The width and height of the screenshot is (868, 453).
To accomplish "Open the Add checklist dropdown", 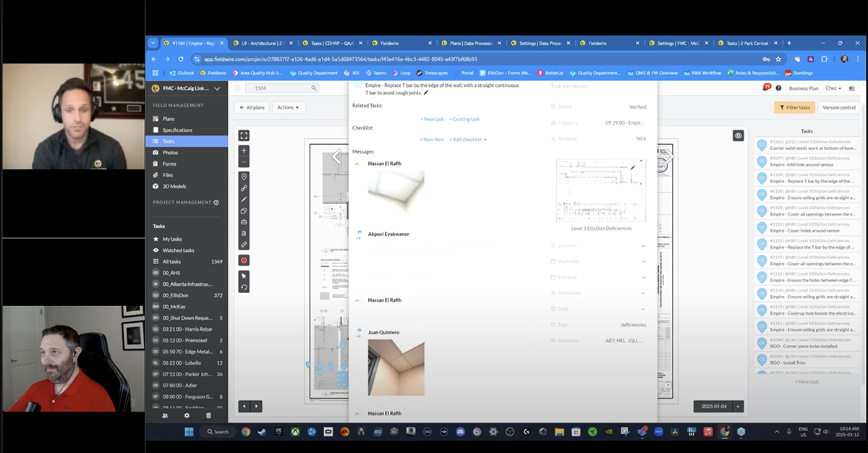I will 468,139.
